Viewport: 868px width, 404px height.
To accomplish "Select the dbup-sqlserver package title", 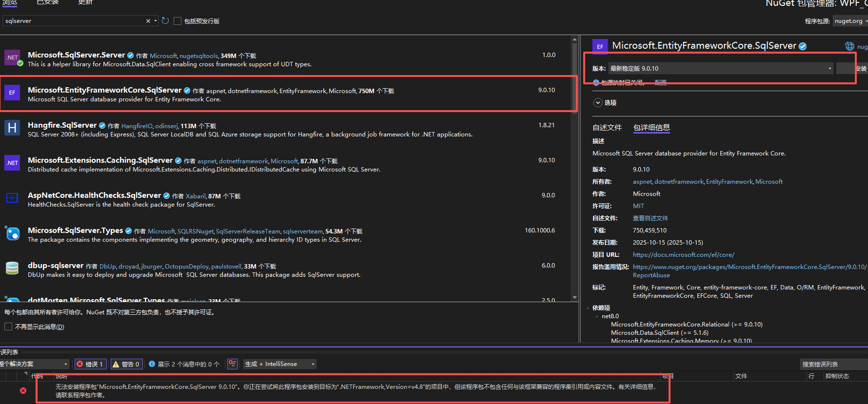I will 56,266.
